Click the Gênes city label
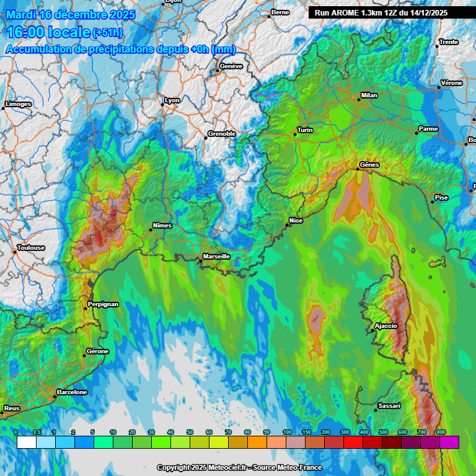 click(x=369, y=164)
